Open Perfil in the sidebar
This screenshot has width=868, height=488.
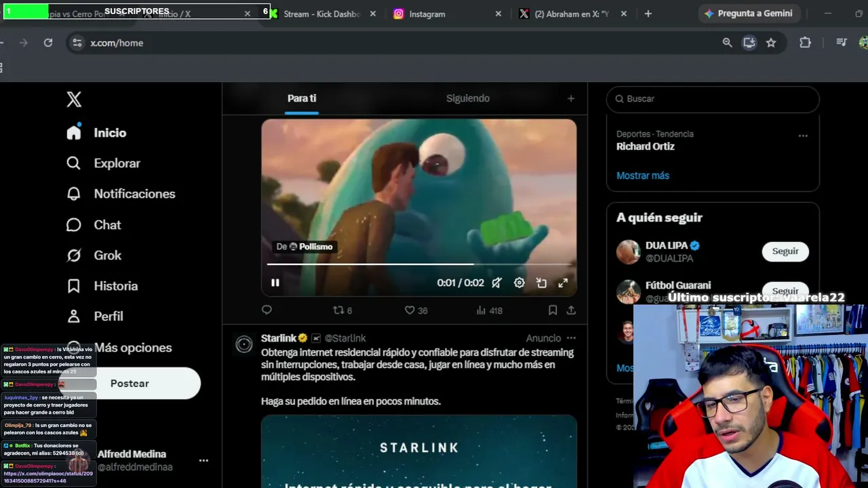click(95, 317)
